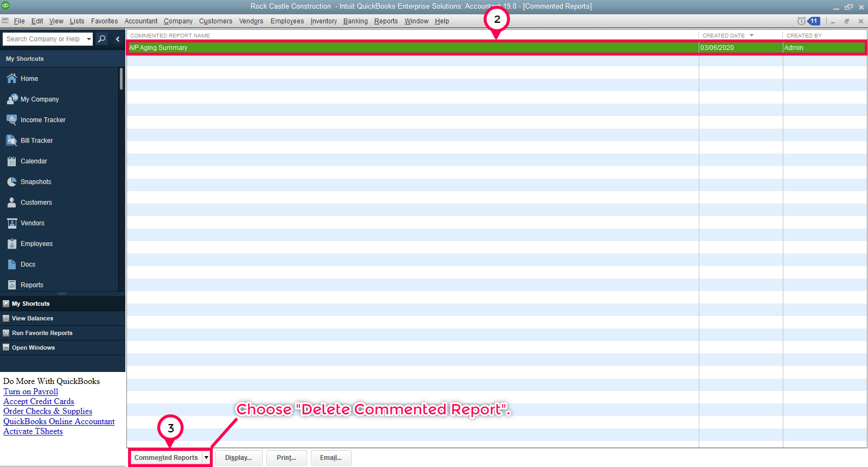Open the Snapshots pie chart icon

11,182
